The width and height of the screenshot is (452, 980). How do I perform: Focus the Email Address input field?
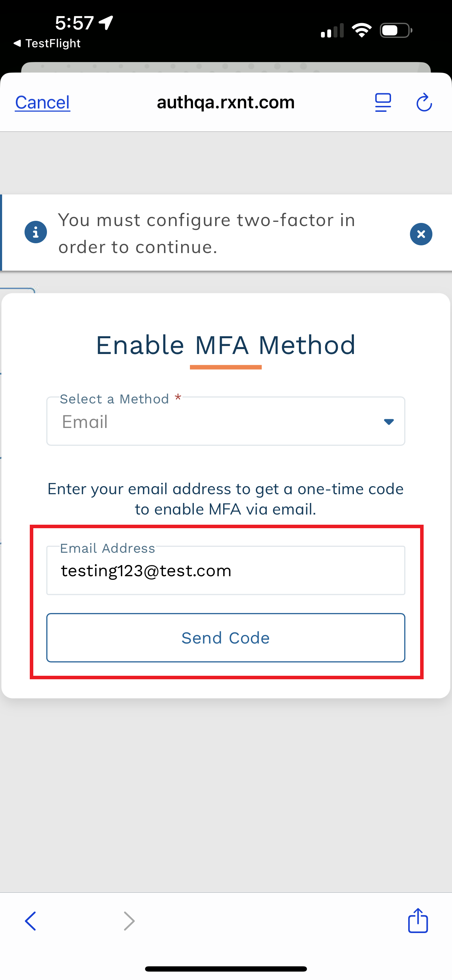pos(226,571)
